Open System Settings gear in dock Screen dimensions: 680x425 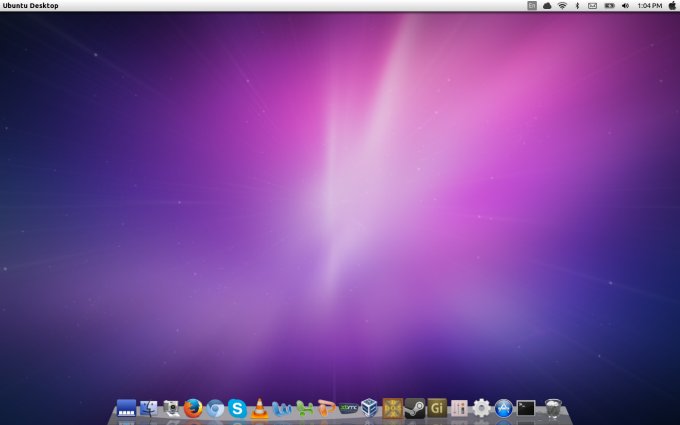(481, 408)
